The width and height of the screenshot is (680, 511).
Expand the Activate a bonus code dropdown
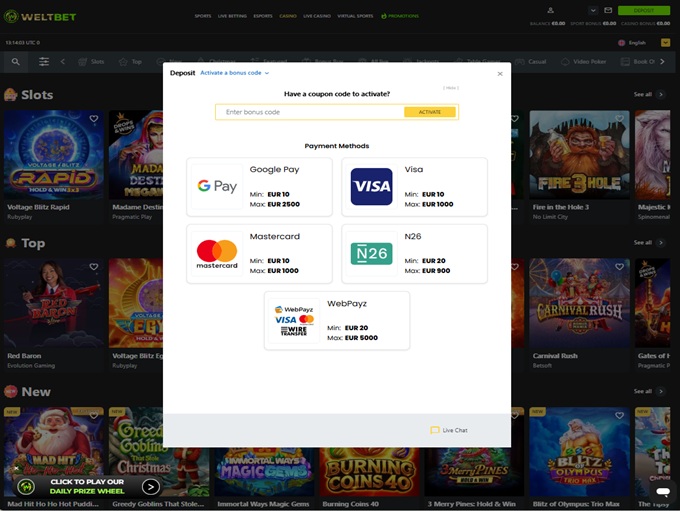pos(234,73)
